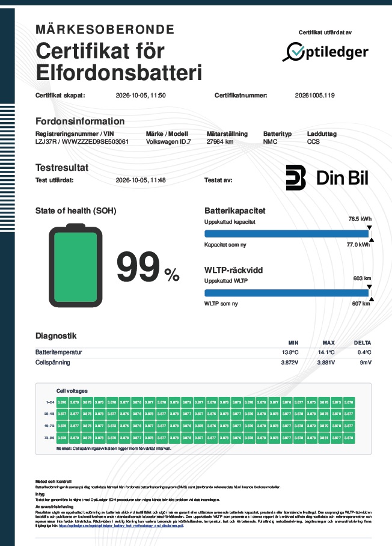
Task: Click the temperature delta 0.4°C
Action: tap(364, 352)
